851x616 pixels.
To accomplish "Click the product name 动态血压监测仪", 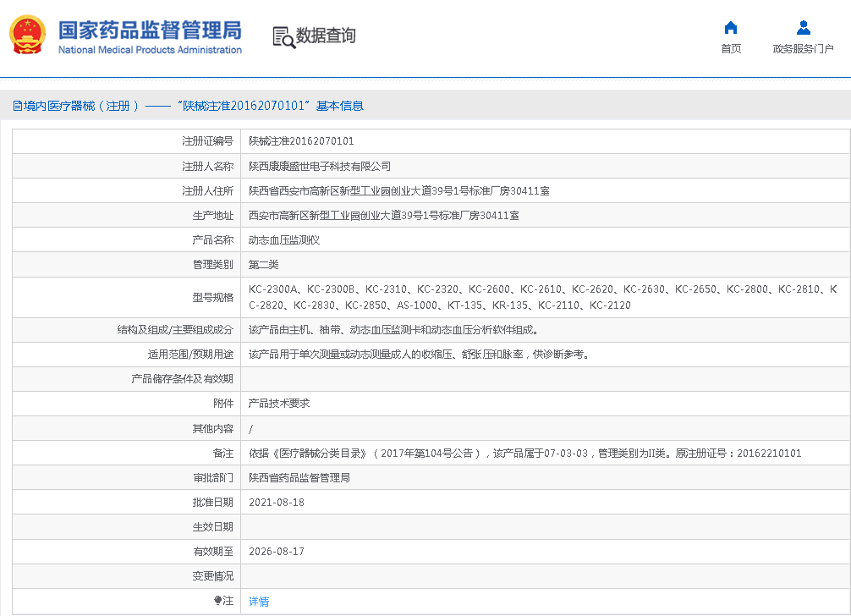I will coord(284,240).
